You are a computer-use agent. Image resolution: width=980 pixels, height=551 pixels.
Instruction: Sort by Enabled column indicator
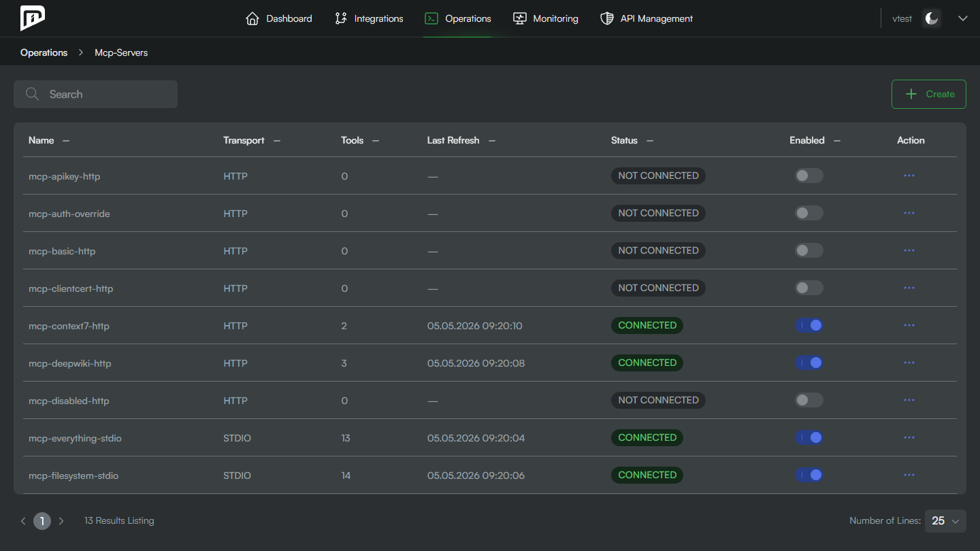837,141
